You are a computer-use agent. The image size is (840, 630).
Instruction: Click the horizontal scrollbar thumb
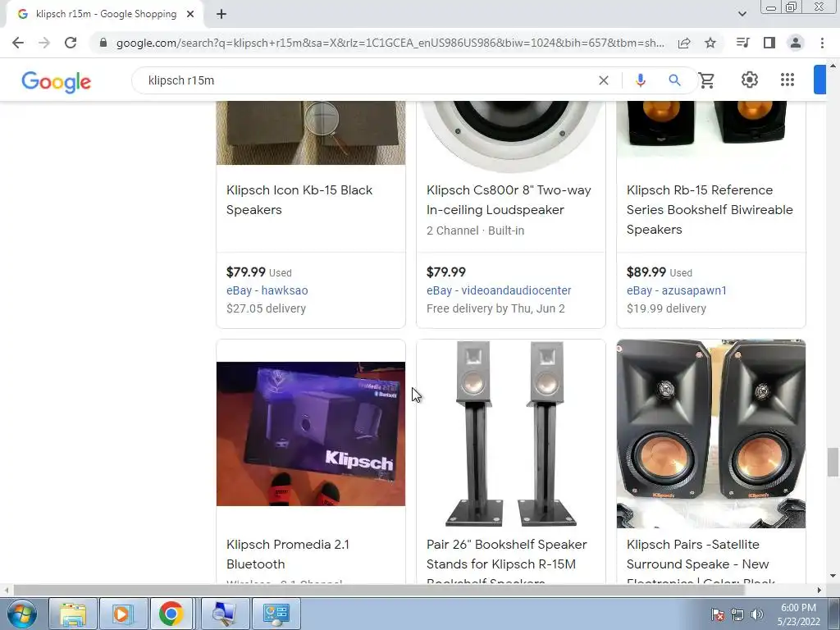point(379,591)
